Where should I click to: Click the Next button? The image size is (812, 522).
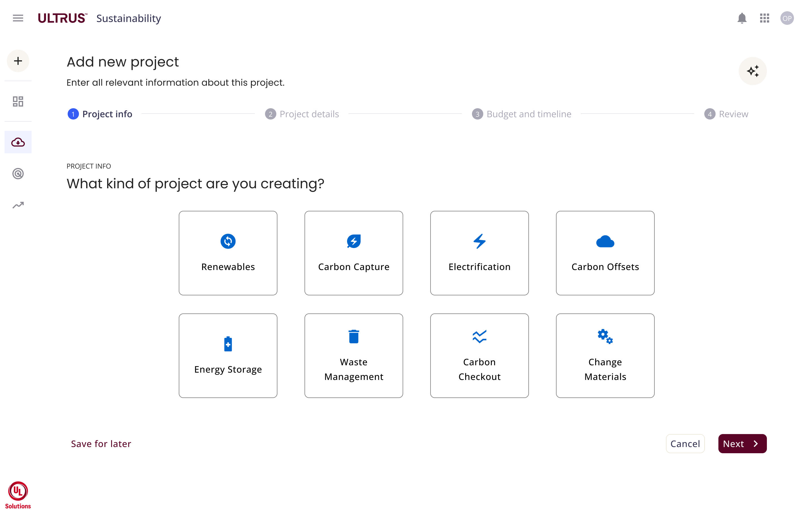coord(742,443)
